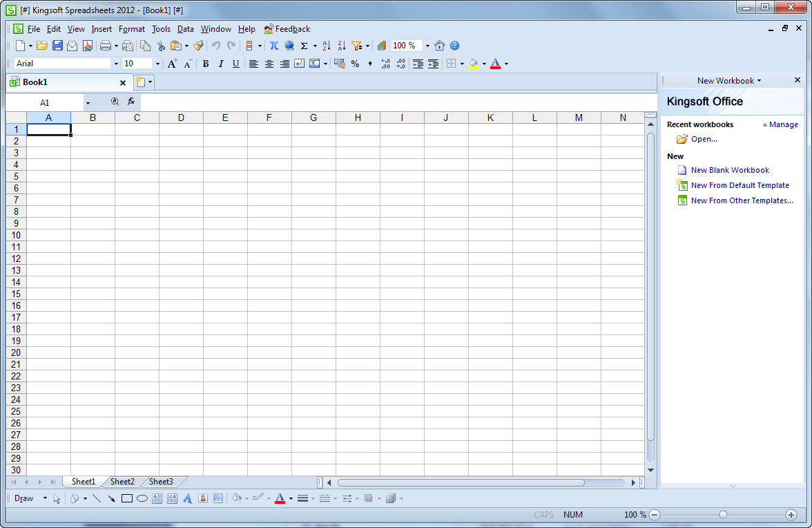Click the Open... link in Recent workbooks

tap(704, 139)
